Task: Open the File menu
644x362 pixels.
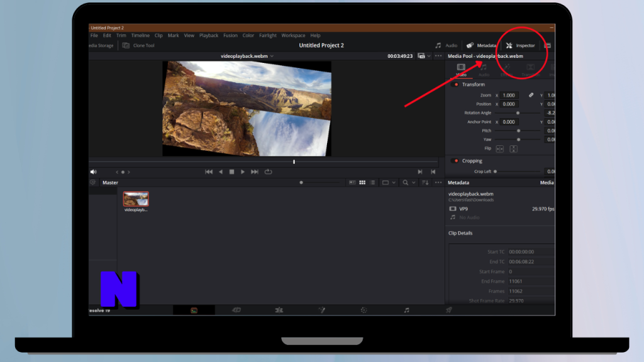Action: (x=94, y=36)
